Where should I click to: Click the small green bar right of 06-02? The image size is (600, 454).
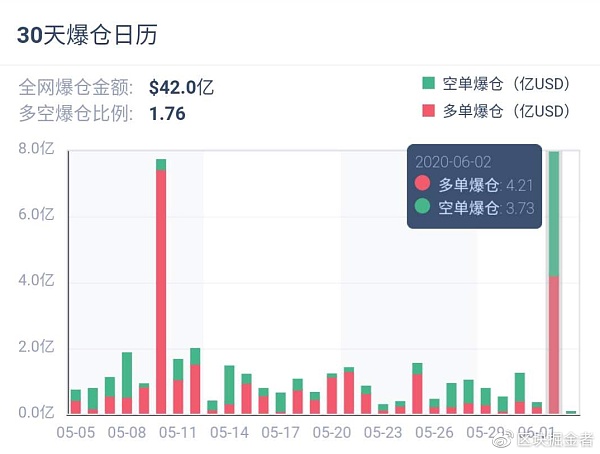[x=571, y=411]
